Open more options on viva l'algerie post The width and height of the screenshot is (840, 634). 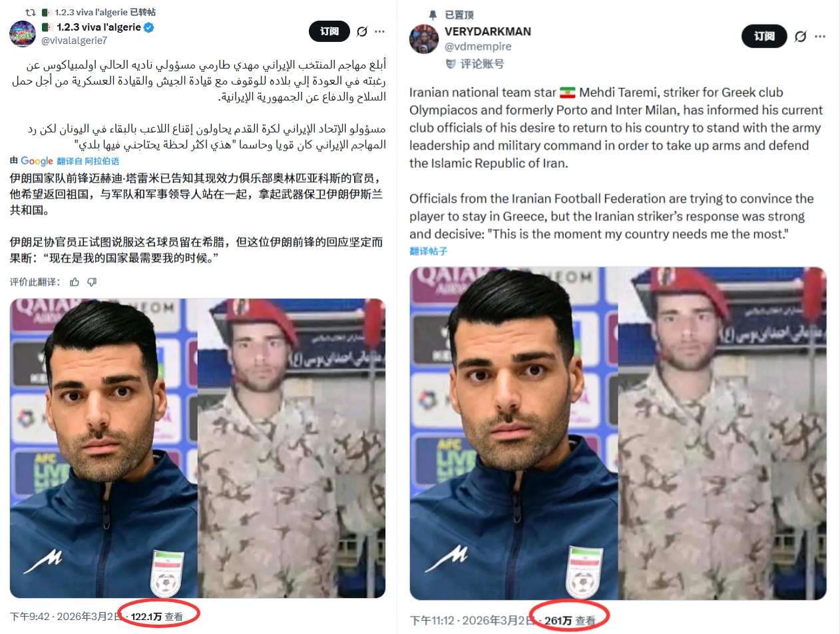coord(379,31)
